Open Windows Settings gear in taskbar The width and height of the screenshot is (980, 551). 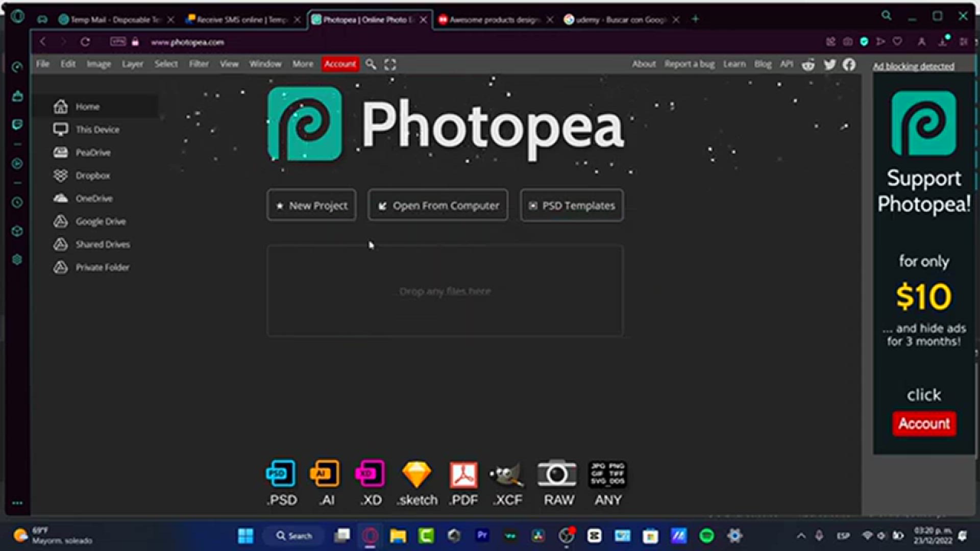[x=734, y=536]
